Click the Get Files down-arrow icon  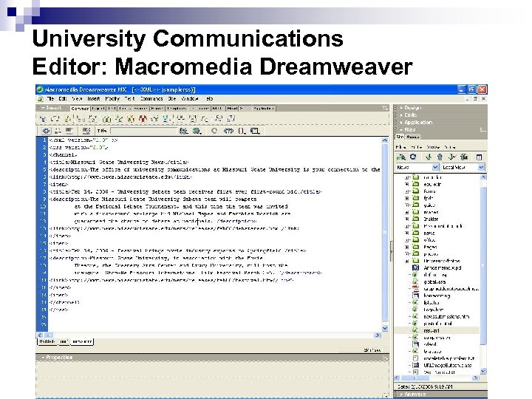[x=428, y=157]
